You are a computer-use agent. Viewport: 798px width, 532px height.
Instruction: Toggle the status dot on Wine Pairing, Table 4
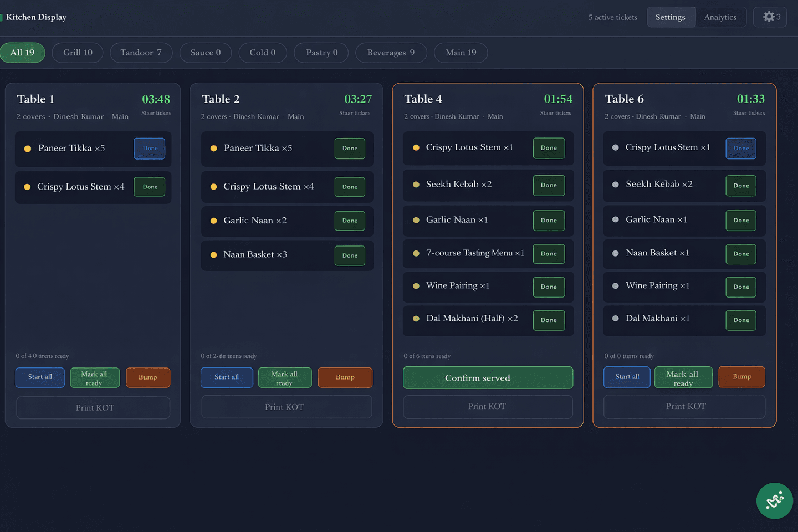pyautogui.click(x=416, y=285)
